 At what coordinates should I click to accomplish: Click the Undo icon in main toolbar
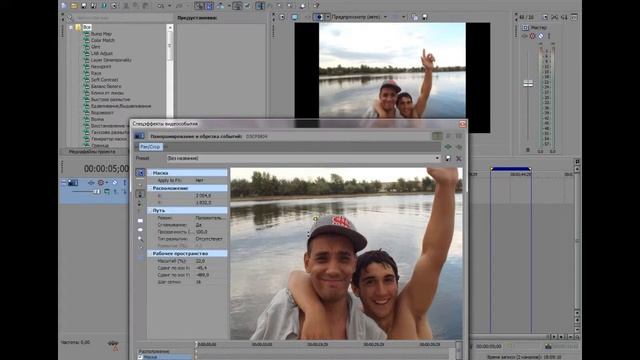(x=160, y=6)
